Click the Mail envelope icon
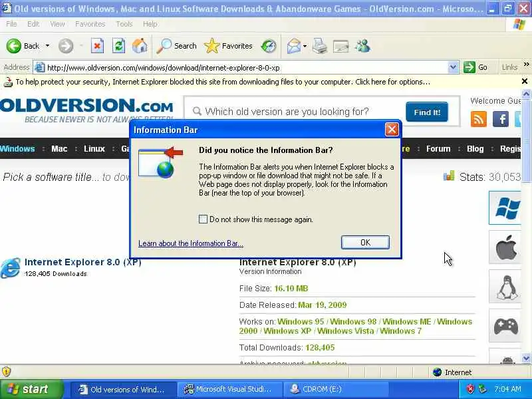Image resolution: width=532 pixels, height=399 pixels. (x=293, y=46)
